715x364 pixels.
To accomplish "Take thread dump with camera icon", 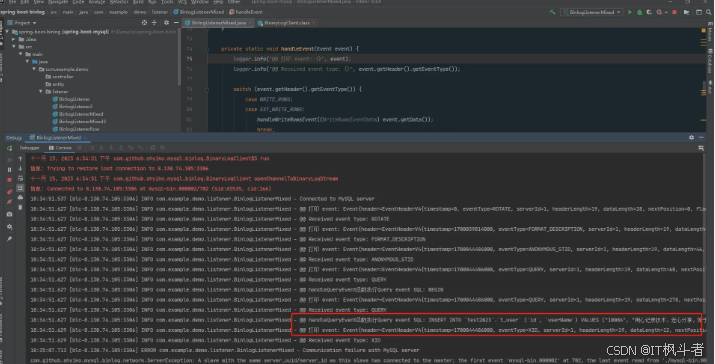I will click(x=10, y=214).
